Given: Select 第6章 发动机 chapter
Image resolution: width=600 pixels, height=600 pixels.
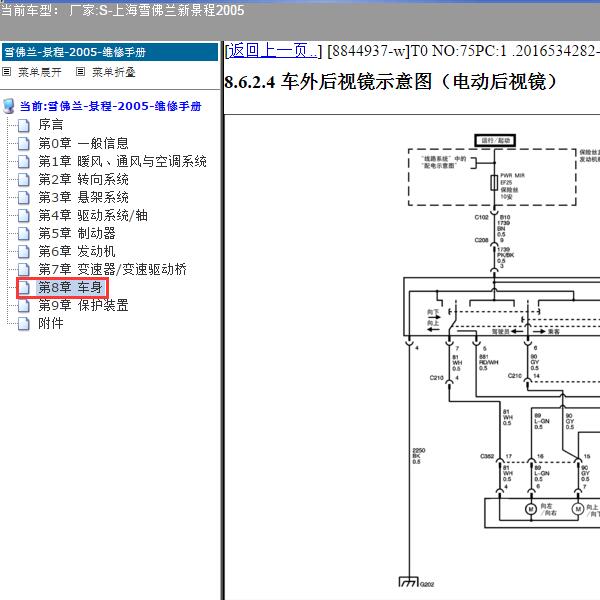Looking at the screenshot, I should pos(77,251).
